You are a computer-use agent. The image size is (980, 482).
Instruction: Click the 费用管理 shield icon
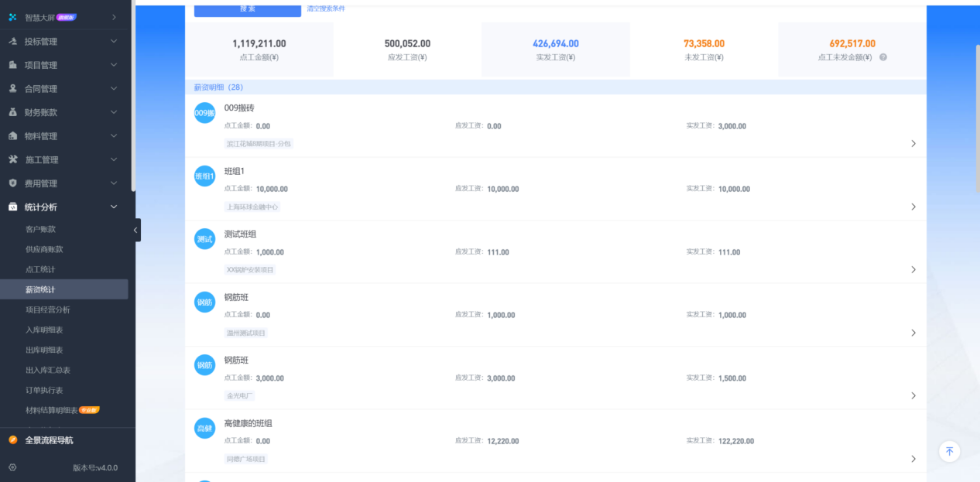click(12, 183)
